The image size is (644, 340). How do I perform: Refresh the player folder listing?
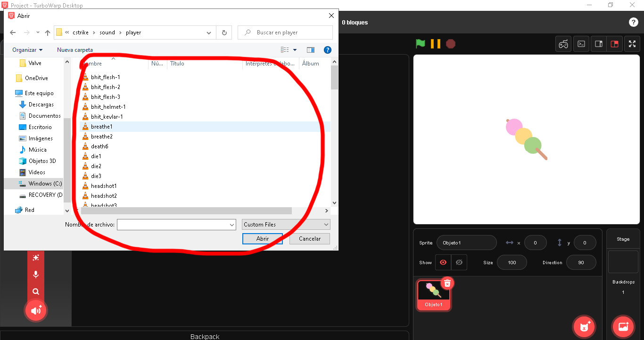coord(224,32)
